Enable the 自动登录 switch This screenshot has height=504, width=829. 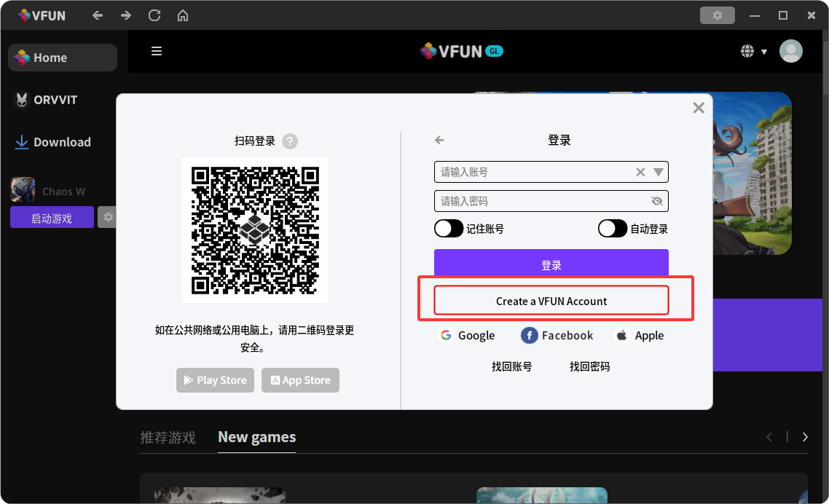point(612,229)
